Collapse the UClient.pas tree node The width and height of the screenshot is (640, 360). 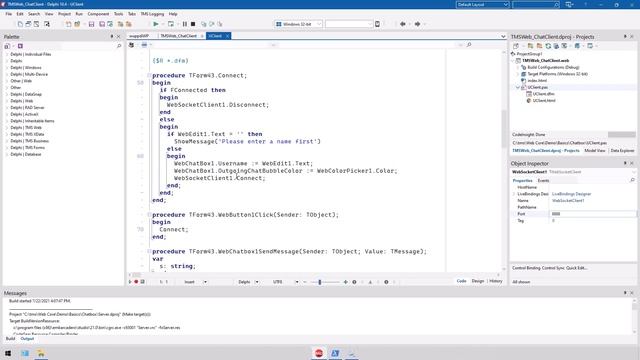coord(518,87)
